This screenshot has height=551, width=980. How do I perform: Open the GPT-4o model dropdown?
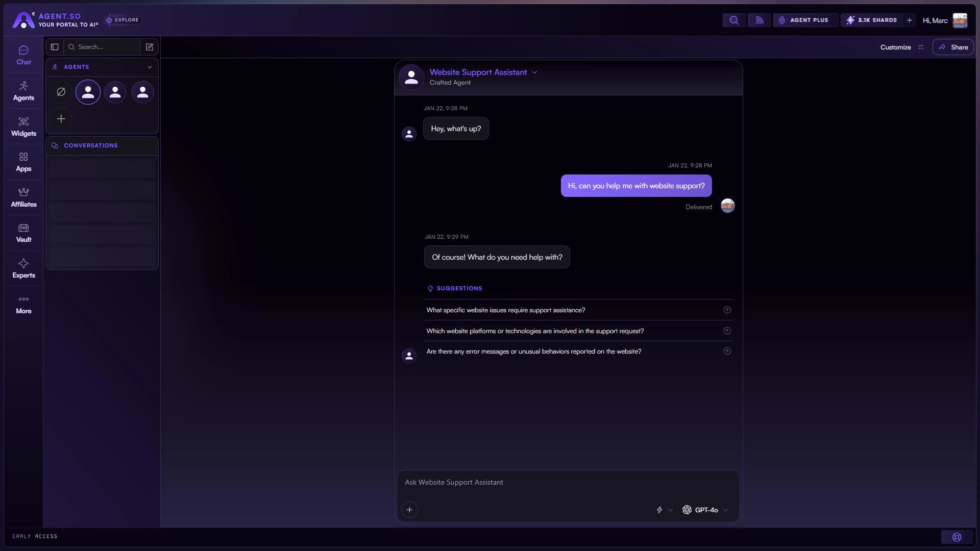pyautogui.click(x=705, y=510)
